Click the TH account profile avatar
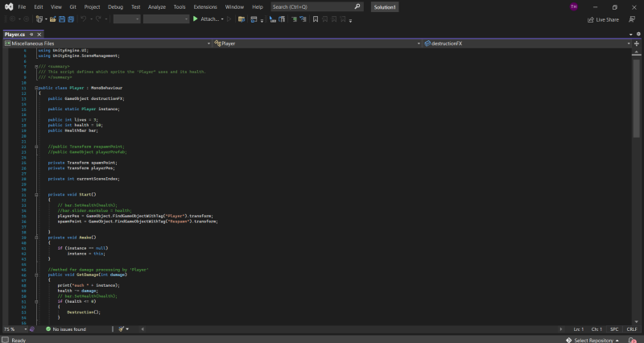The image size is (644, 343). point(573,6)
